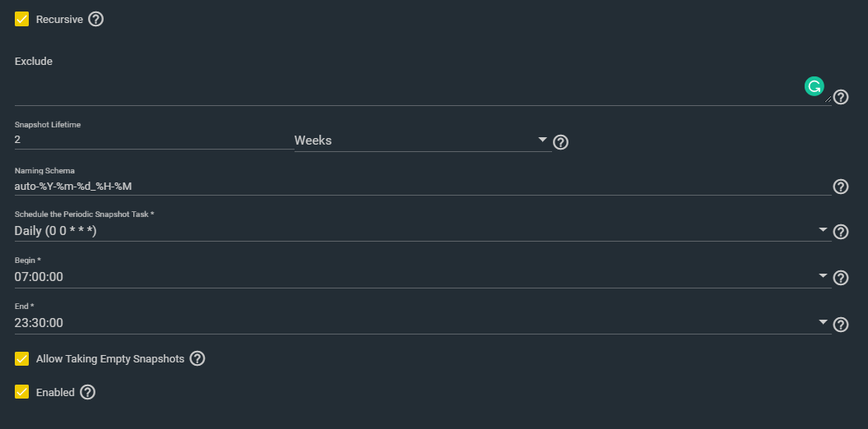This screenshot has height=429, width=868.
Task: Click the Naming Schema input field
Action: (x=423, y=187)
